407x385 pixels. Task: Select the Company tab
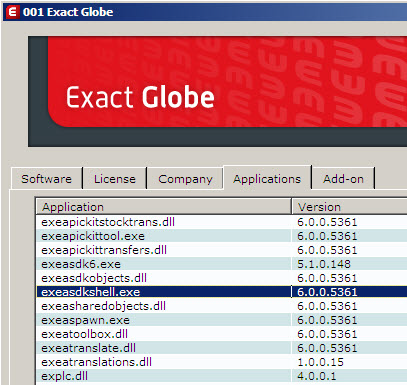[x=185, y=179]
